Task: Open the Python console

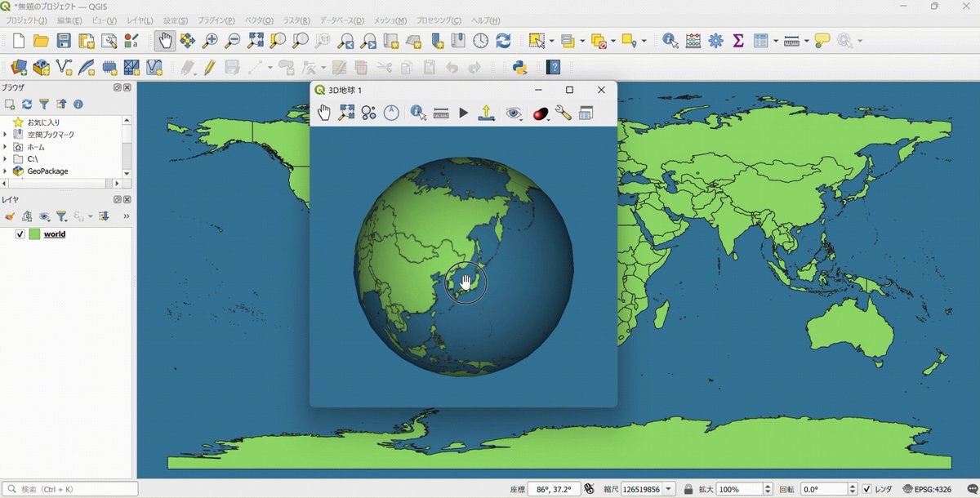Action: point(519,68)
